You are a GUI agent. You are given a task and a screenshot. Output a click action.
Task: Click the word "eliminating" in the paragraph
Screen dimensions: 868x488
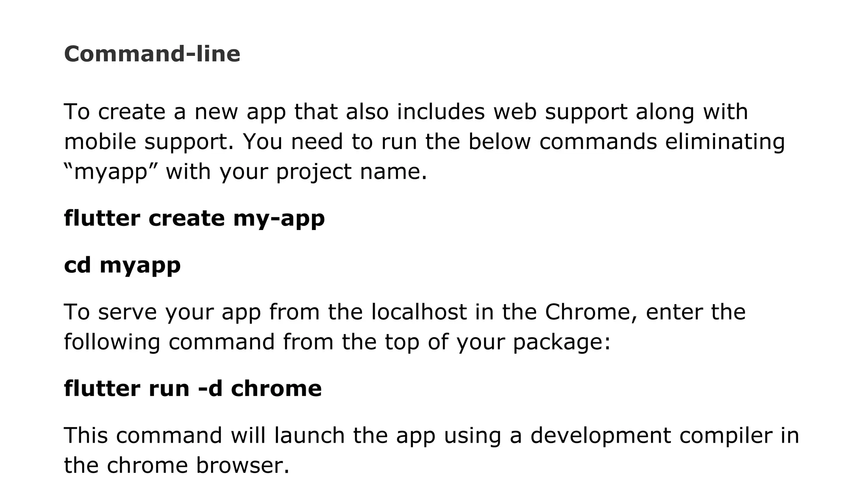coord(725,142)
